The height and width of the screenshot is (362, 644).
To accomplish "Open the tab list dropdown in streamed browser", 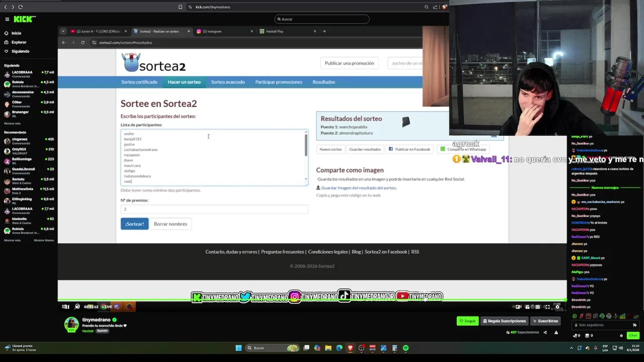I will tap(63, 31).
